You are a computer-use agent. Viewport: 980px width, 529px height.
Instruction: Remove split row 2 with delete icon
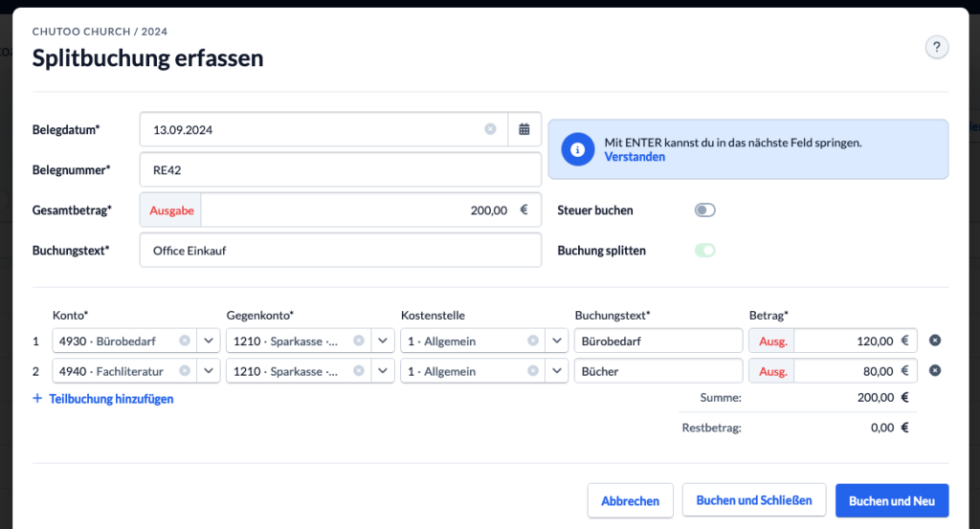[935, 370]
